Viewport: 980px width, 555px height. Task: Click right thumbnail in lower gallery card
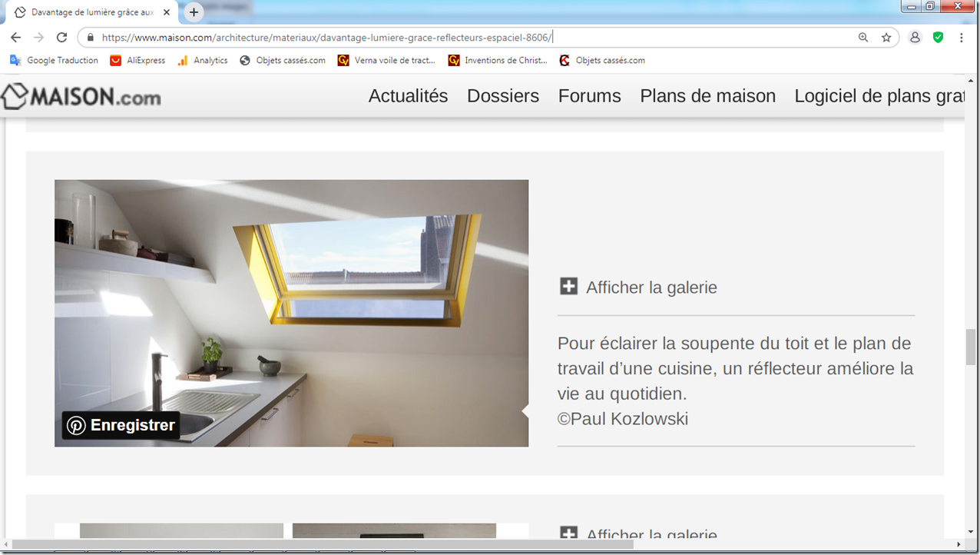click(x=394, y=531)
